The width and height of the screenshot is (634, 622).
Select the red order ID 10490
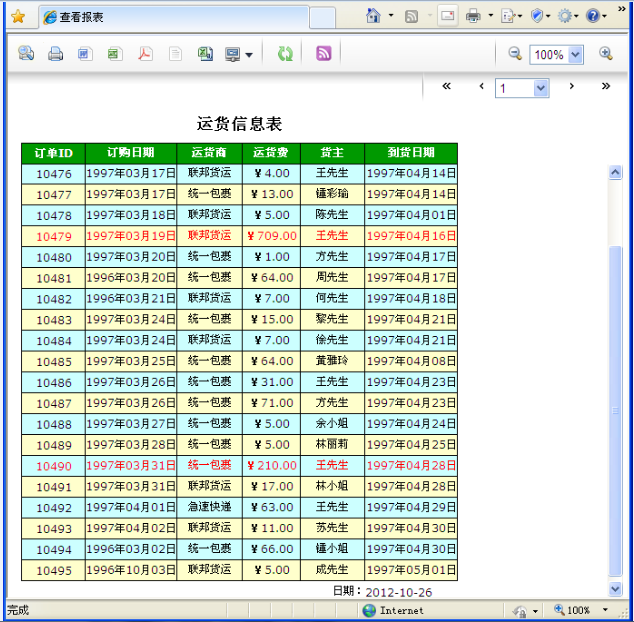(53, 466)
